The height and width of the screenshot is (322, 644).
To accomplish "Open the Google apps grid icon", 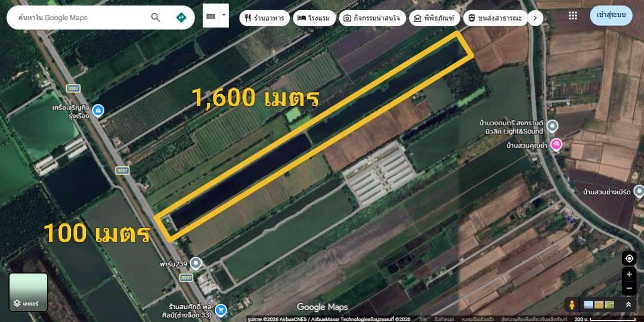I will pyautogui.click(x=572, y=16).
